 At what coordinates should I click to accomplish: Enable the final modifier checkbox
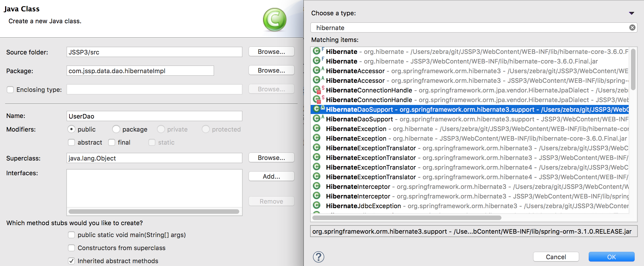pyautogui.click(x=112, y=142)
